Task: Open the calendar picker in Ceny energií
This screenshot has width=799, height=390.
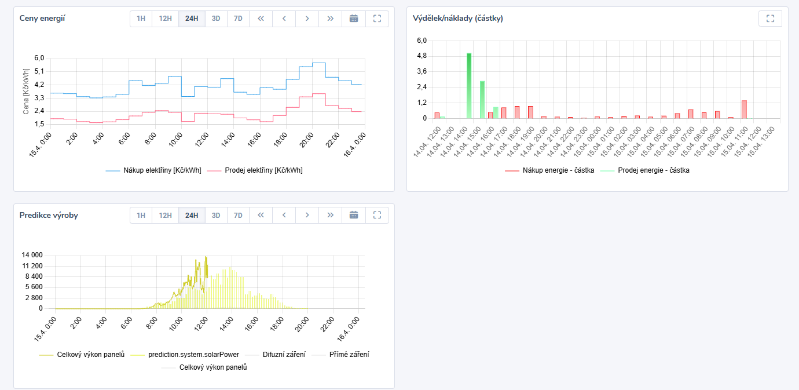Action: (x=354, y=18)
